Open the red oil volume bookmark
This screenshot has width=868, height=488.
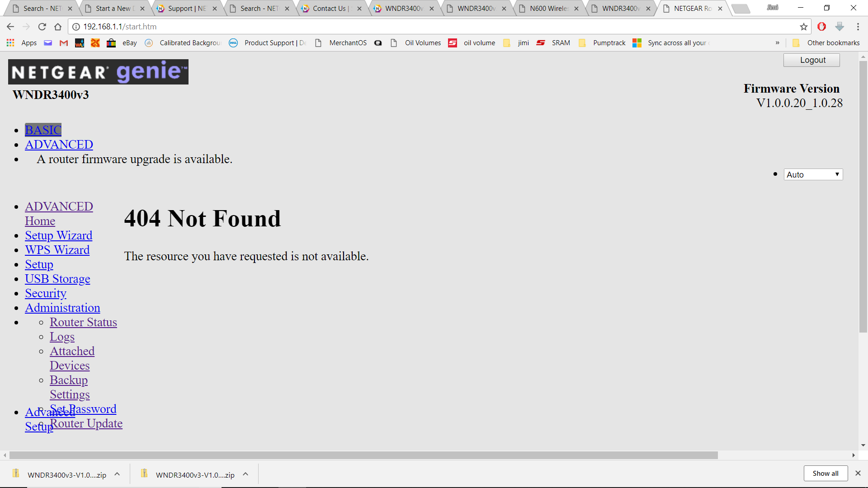pos(472,43)
